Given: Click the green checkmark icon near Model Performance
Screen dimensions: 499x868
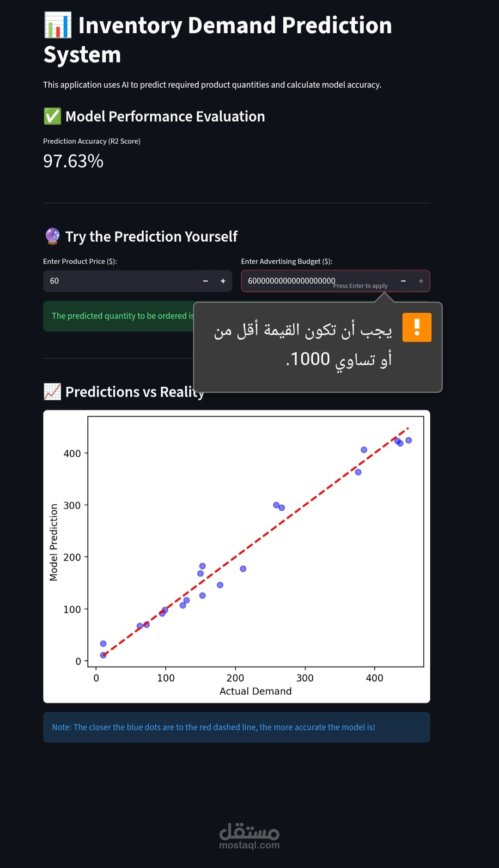Looking at the screenshot, I should pyautogui.click(x=52, y=116).
